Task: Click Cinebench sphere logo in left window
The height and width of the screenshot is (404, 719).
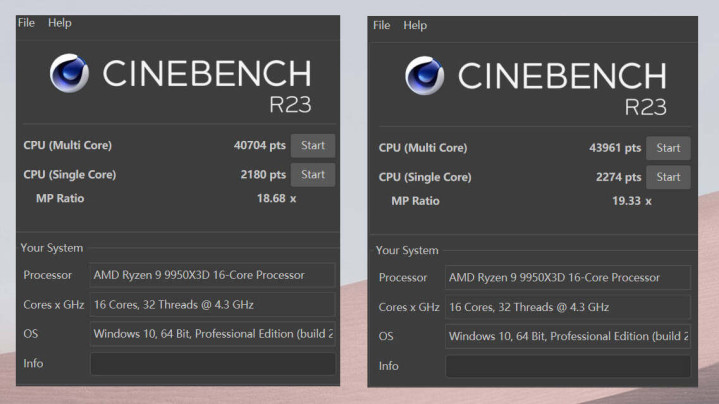Action: click(x=69, y=73)
